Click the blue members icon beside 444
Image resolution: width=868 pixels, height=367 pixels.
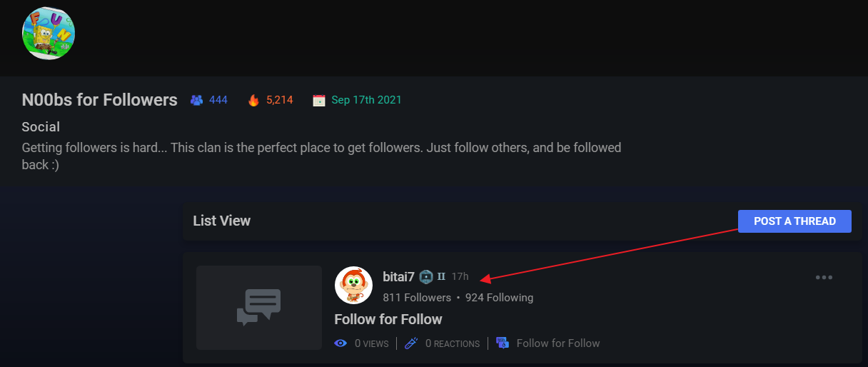pyautogui.click(x=197, y=100)
